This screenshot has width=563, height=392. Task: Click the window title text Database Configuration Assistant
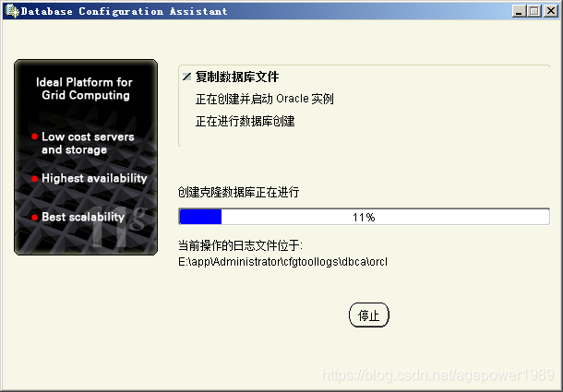click(124, 11)
